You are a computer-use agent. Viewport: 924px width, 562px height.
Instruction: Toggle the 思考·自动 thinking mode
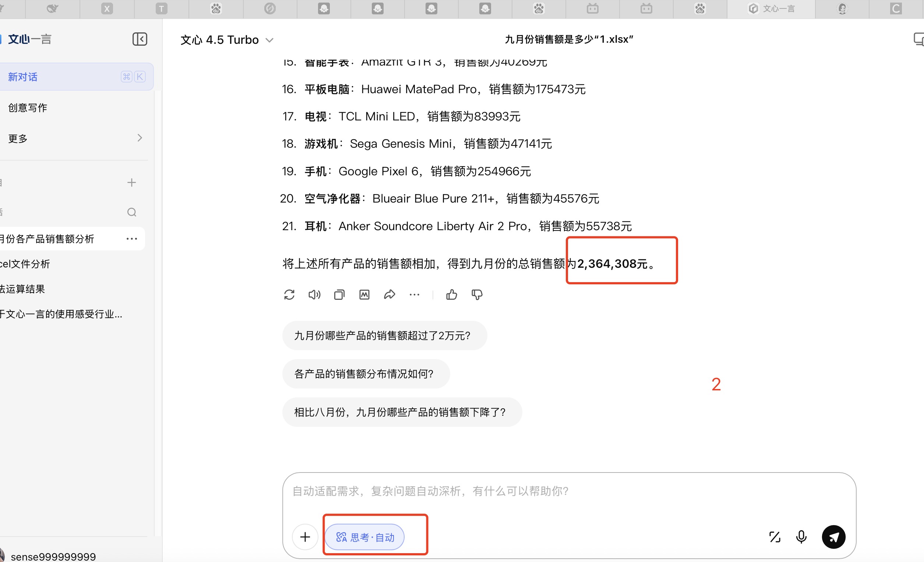364,537
